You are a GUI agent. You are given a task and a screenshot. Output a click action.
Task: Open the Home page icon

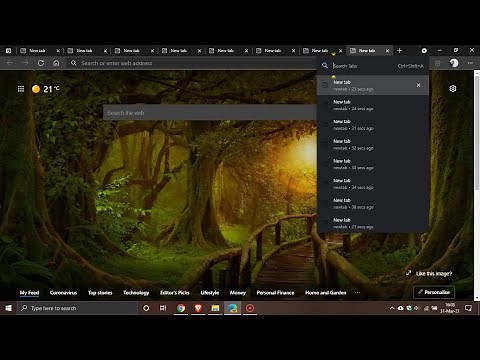pos(56,63)
